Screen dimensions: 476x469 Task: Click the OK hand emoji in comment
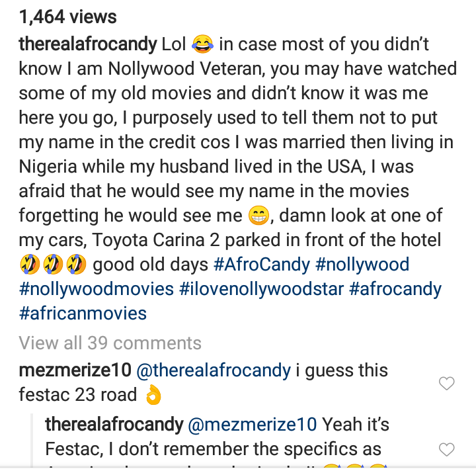(x=152, y=396)
